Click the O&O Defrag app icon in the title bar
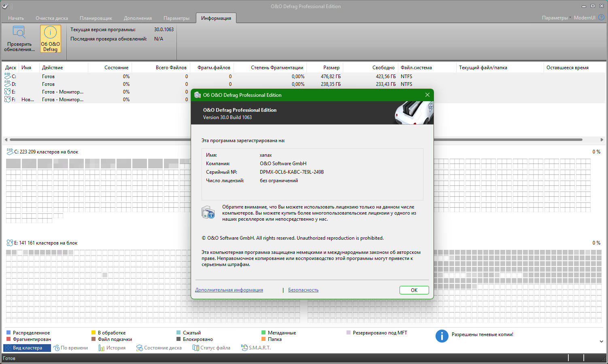Screen dimensions: 608x364 pos(5,6)
